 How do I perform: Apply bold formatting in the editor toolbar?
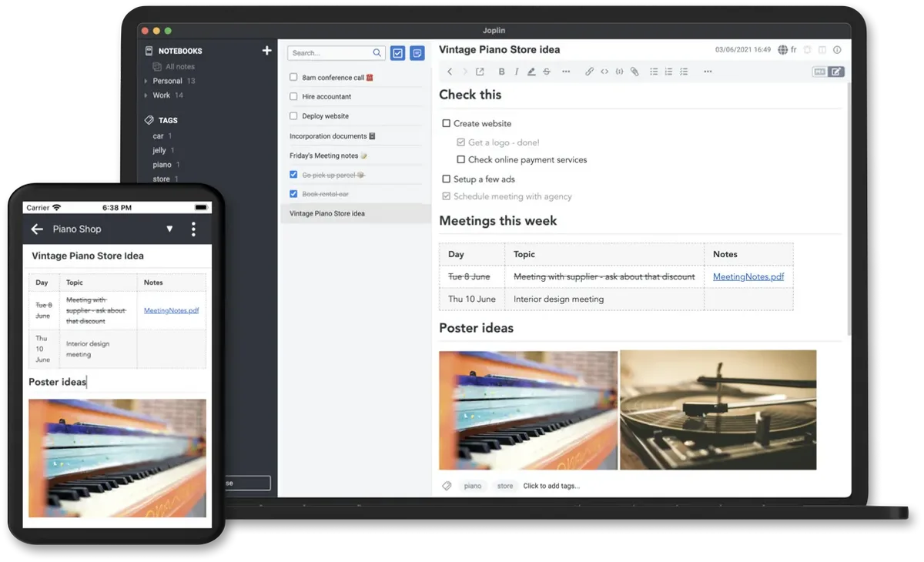501,72
